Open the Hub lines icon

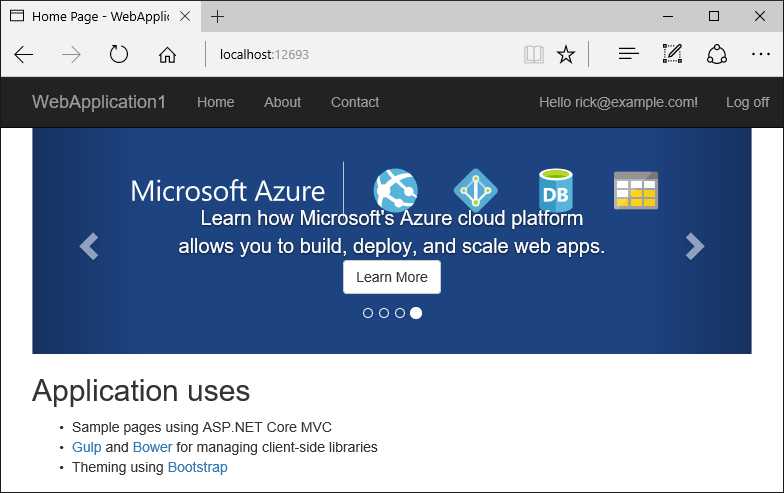(x=628, y=54)
